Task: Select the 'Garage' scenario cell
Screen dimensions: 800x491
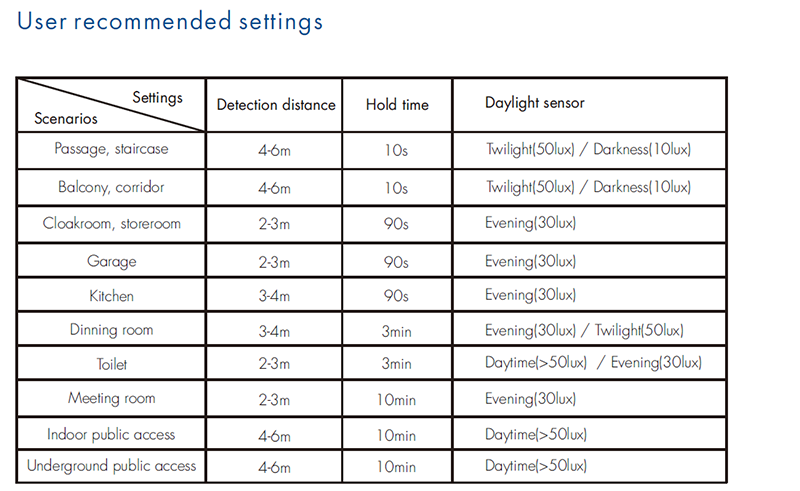Action: click(x=111, y=261)
